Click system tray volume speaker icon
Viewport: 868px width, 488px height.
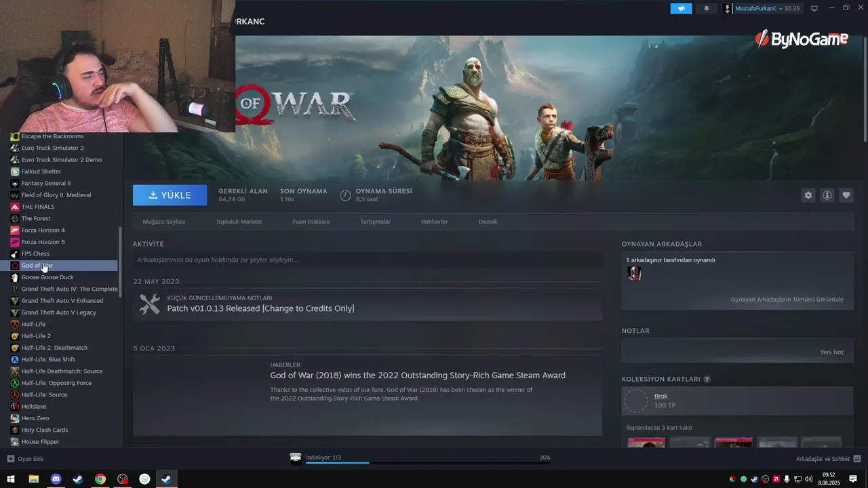[x=808, y=479]
